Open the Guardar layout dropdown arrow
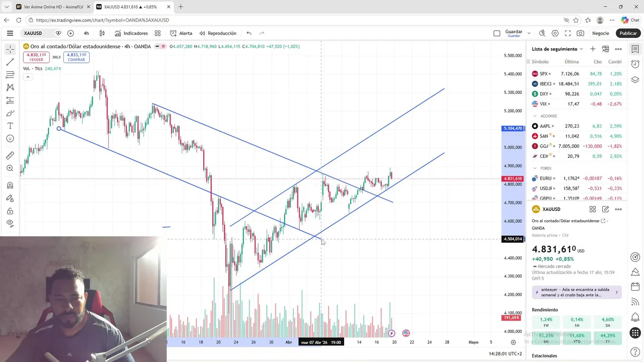 (529, 33)
